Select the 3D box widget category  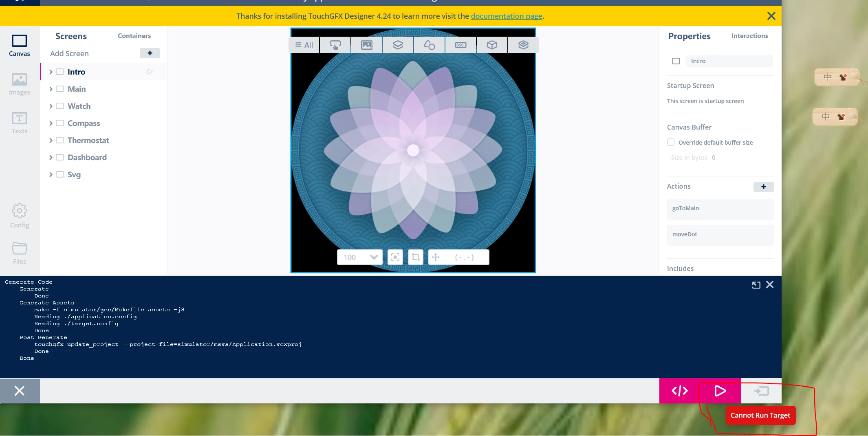point(492,45)
